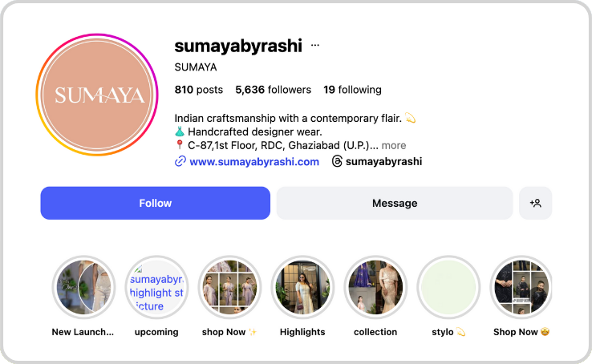The image size is (592, 364).
Task: Open the New Launch story highlight
Action: (83, 287)
